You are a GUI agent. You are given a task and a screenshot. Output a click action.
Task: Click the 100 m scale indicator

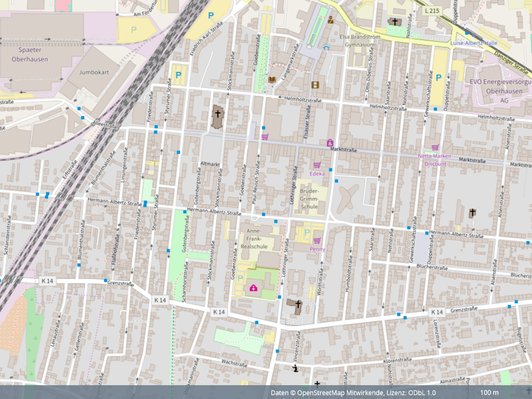(x=489, y=393)
